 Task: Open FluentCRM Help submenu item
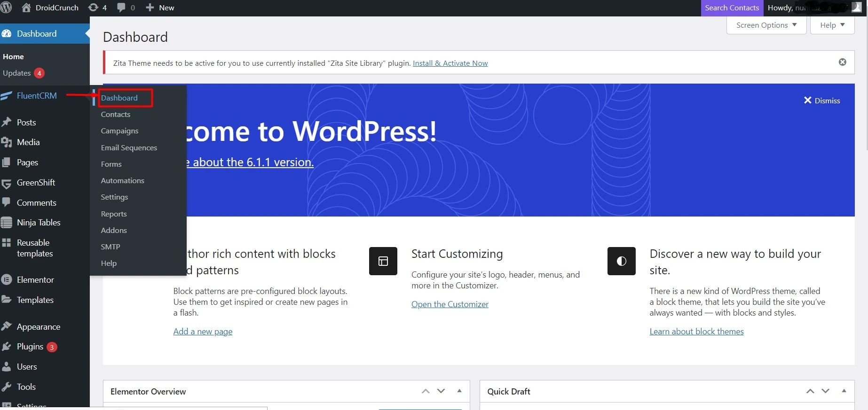click(x=109, y=263)
